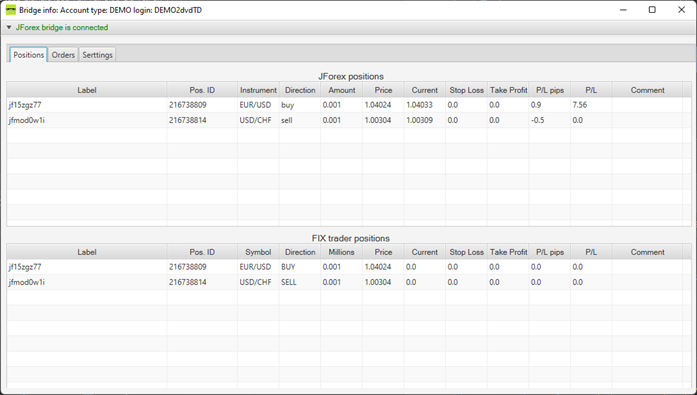Viewport: 697px width, 395px height.
Task: Click the Millions column header
Action: point(341,252)
